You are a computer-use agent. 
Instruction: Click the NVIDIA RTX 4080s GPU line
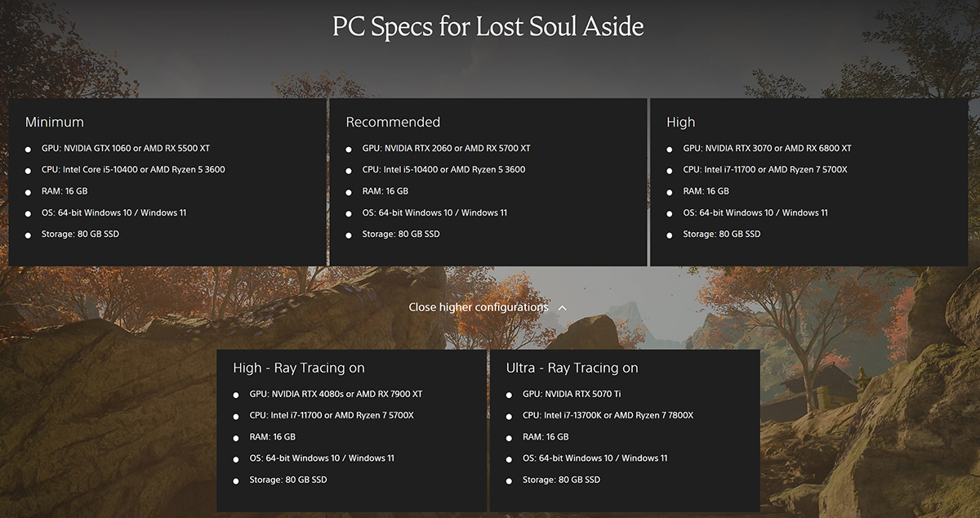[x=336, y=394]
